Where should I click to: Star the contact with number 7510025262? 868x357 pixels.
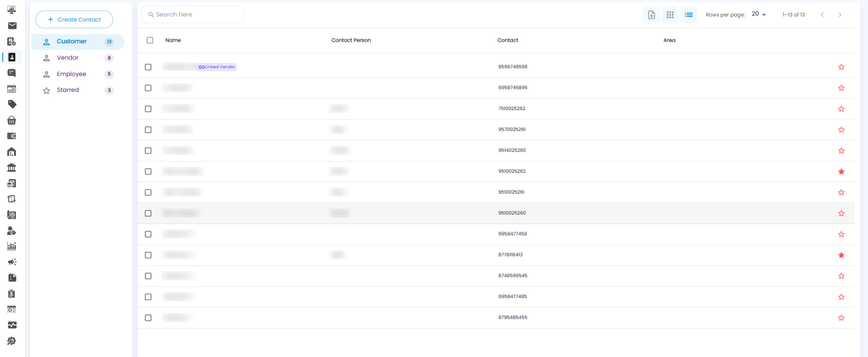(x=841, y=109)
